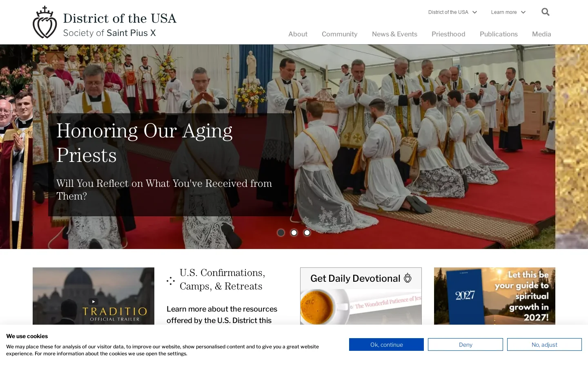Open U.S. Confirmations, Camps, & Retreats link
Viewport: 588px width, 368px height.
pos(223,279)
